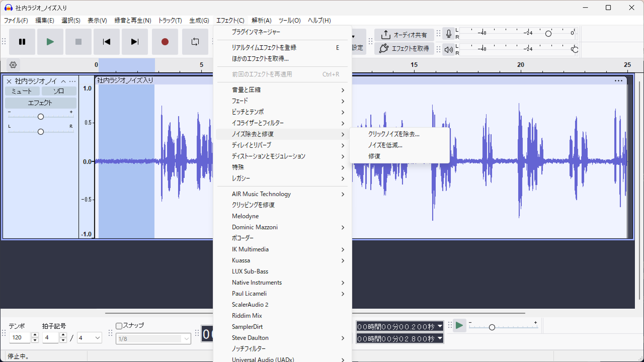Click the オーディオ共有 share audio button
644x362 pixels.
click(404, 35)
